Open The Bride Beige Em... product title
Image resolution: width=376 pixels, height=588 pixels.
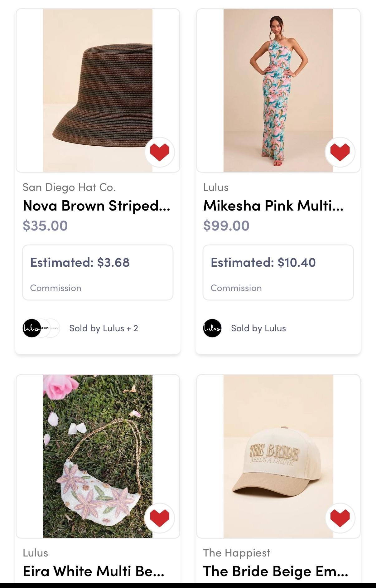[x=276, y=571]
